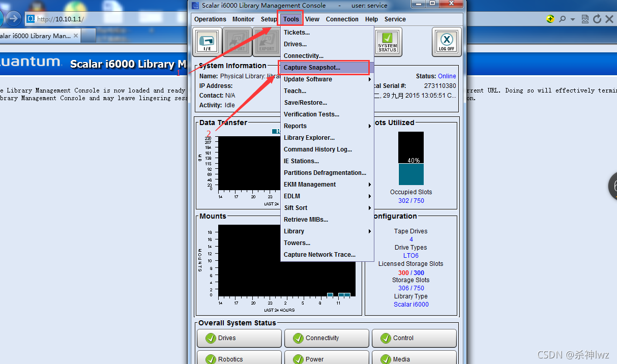Click the Media status button
617x364 pixels.
(x=414, y=358)
